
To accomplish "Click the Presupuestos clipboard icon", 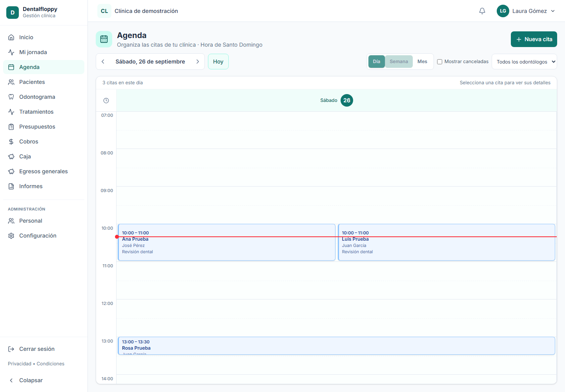I will [11, 127].
